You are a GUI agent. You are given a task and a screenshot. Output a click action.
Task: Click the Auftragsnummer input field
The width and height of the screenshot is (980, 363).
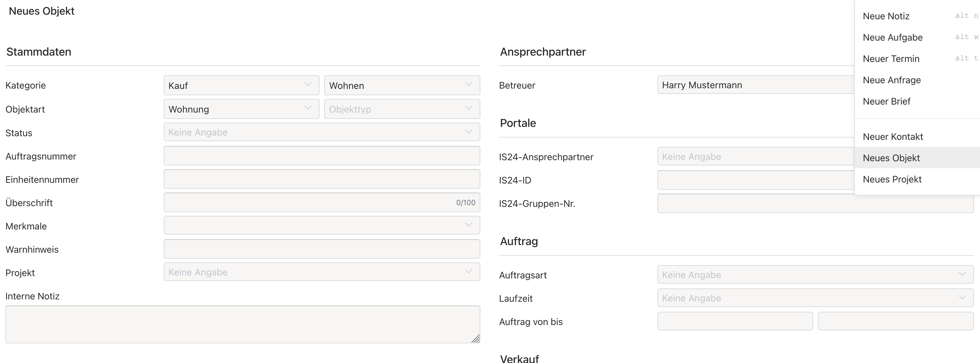point(322,156)
